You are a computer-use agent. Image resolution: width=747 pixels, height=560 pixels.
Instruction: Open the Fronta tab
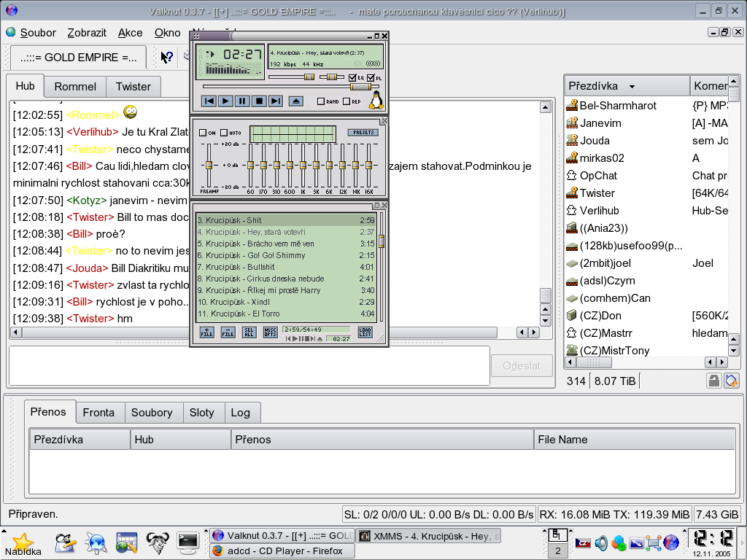click(x=98, y=413)
